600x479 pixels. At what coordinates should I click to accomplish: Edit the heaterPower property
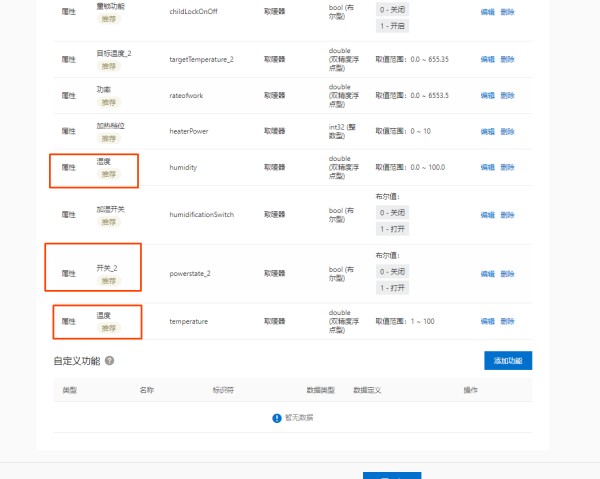click(487, 131)
